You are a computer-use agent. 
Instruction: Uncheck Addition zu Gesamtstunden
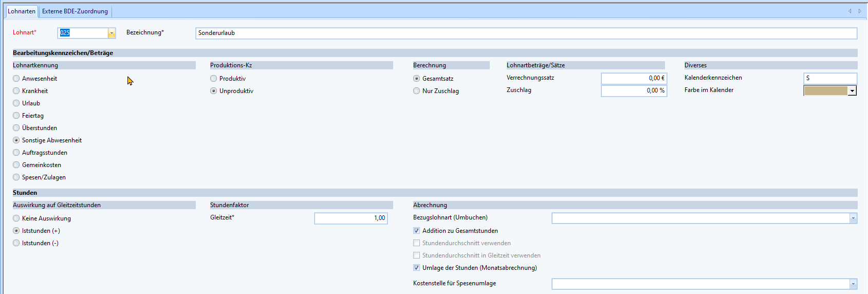tap(417, 231)
